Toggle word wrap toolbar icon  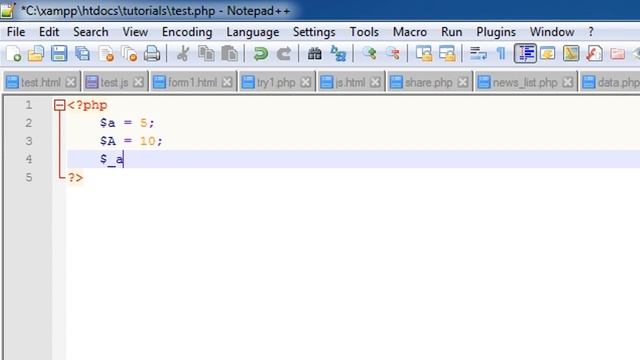478,54
